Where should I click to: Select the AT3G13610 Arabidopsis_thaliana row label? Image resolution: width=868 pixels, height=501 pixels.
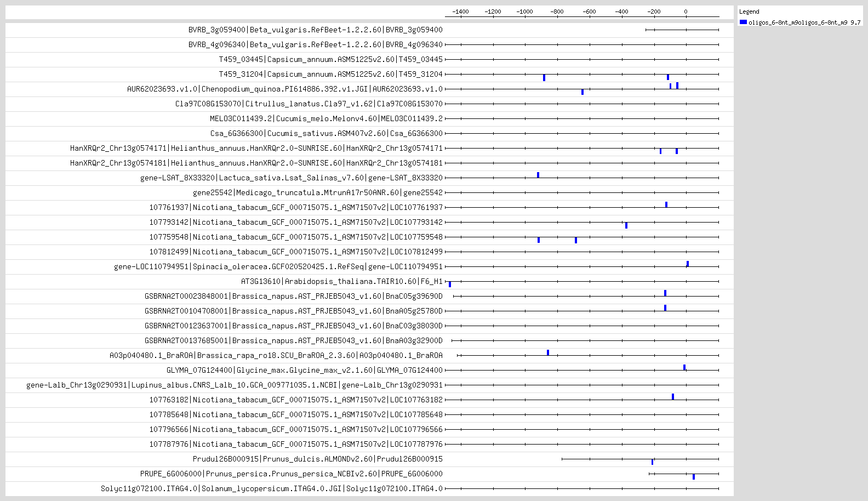coord(342,281)
